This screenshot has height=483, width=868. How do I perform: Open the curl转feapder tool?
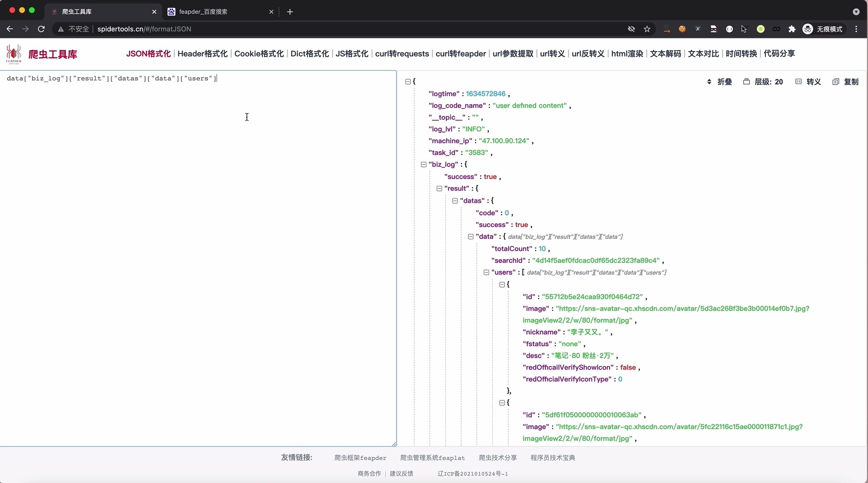tap(461, 54)
